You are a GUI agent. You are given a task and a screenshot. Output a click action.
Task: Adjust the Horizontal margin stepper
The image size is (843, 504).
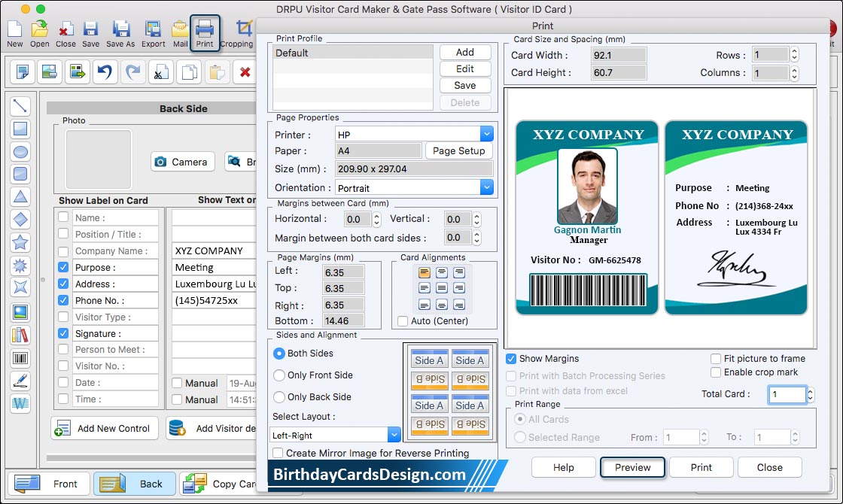(x=376, y=219)
